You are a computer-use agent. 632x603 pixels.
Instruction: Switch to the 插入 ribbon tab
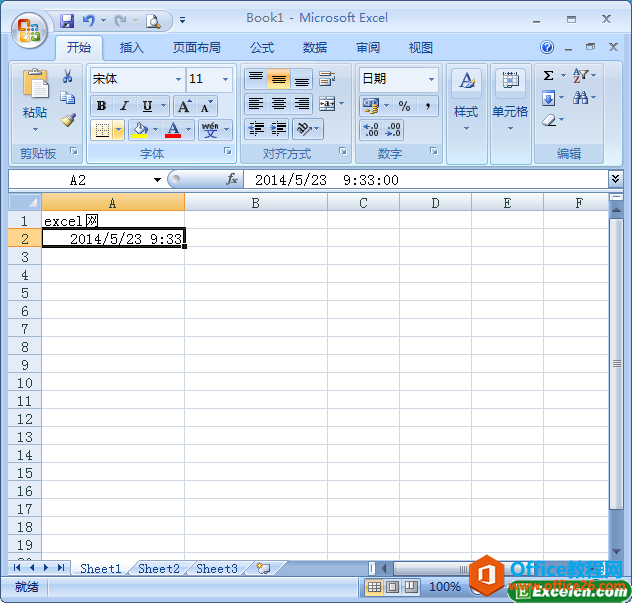click(x=131, y=48)
